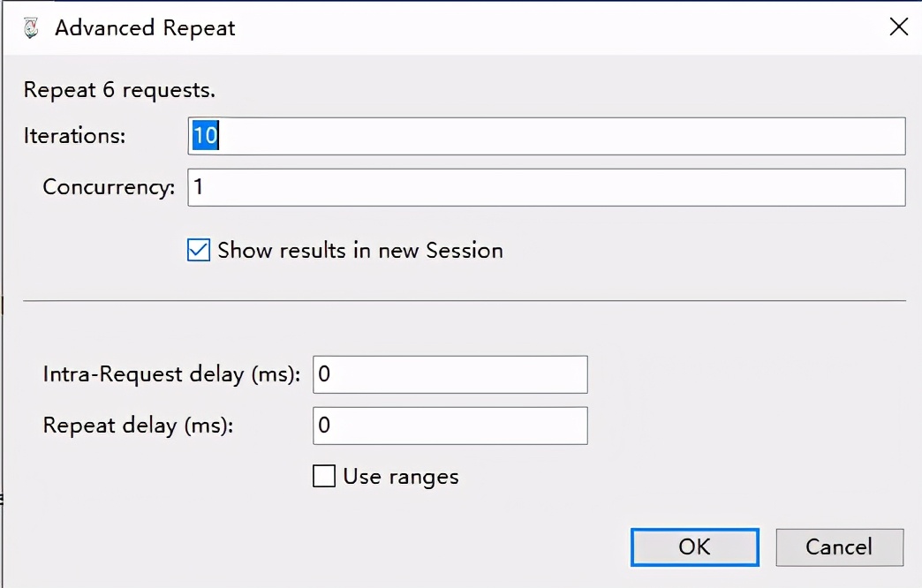Image resolution: width=922 pixels, height=588 pixels.
Task: Click the "Use ranges" label text
Action: pyautogui.click(x=401, y=477)
